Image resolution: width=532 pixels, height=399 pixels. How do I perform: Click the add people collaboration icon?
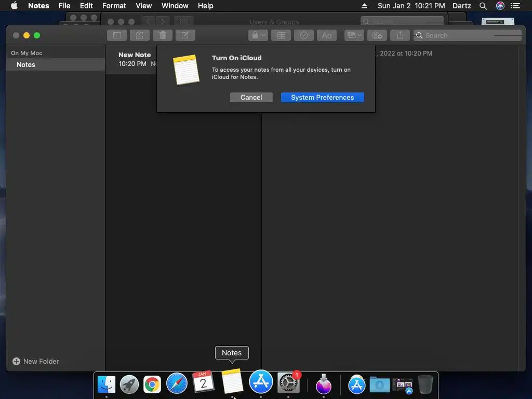pos(377,35)
